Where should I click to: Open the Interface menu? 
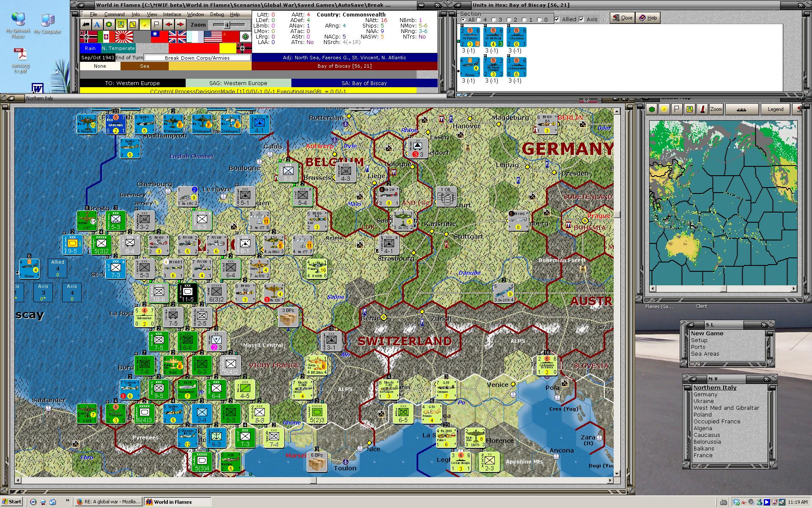click(x=172, y=14)
